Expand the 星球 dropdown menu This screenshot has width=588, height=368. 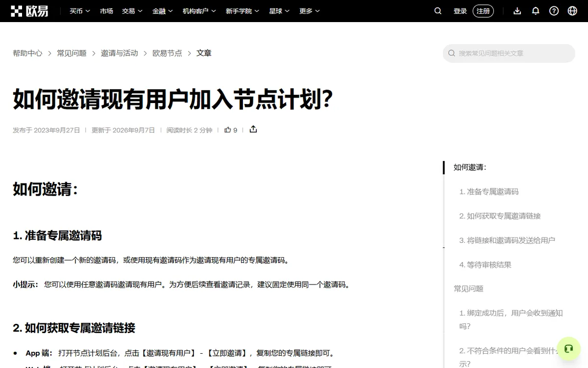[279, 11]
